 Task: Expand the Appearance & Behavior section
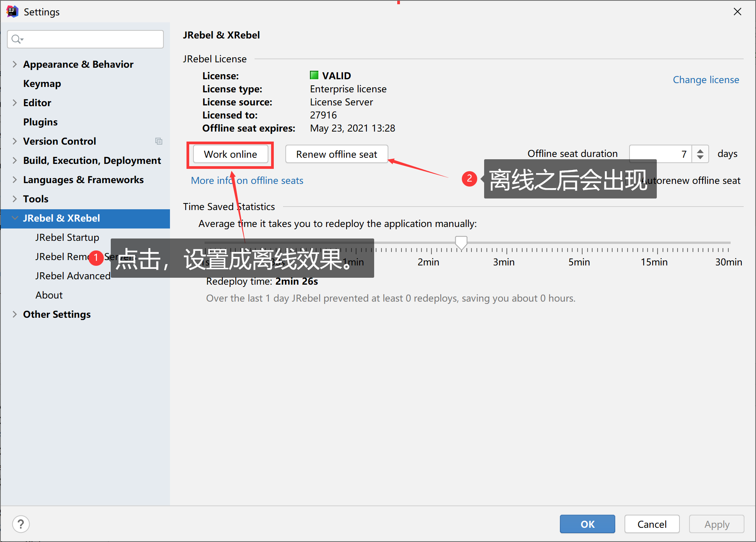pos(15,64)
